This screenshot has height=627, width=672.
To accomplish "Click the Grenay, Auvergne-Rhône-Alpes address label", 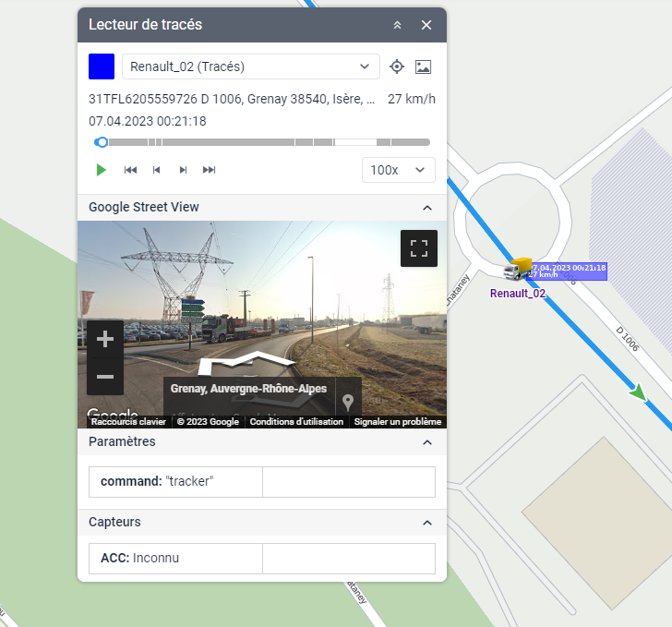I will pos(248,389).
